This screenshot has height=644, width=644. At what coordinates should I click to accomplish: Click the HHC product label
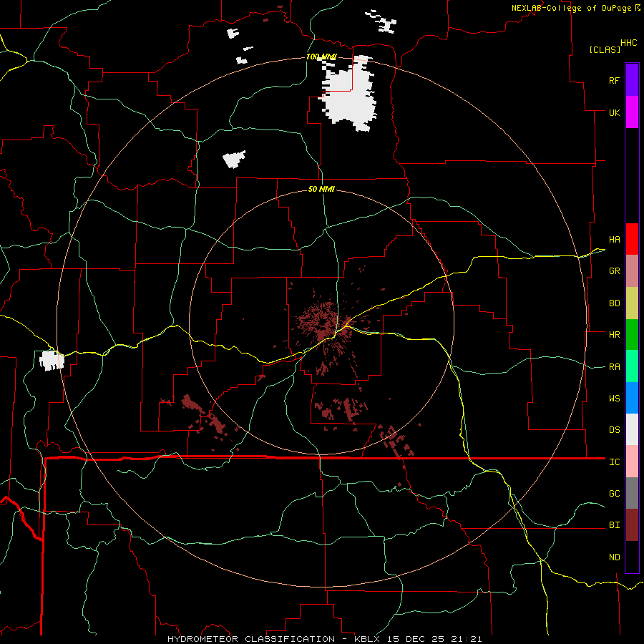[628, 43]
